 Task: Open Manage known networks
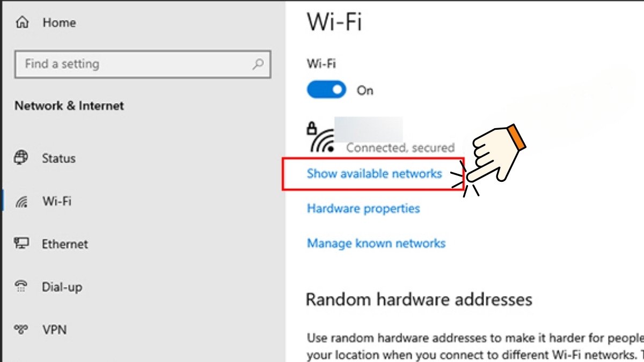pyautogui.click(x=376, y=243)
